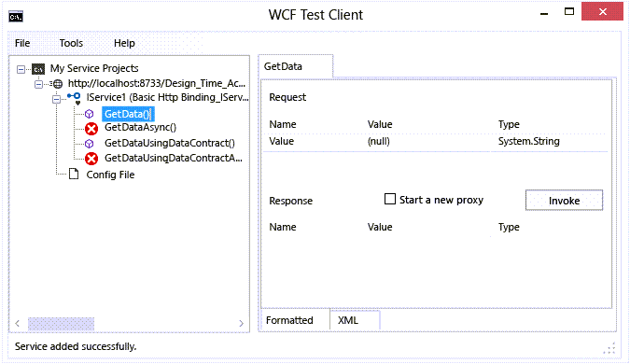Select the GetDataAsync() tree item
The width and height of the screenshot is (630, 364).
click(140, 127)
